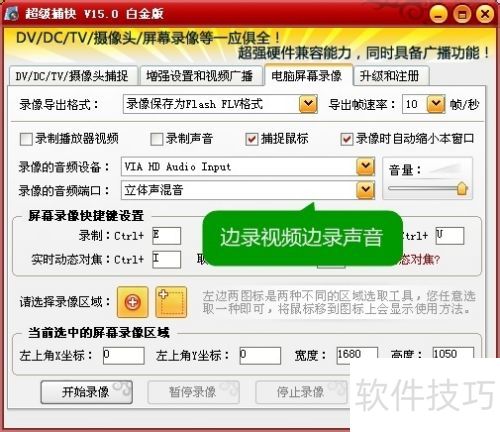Viewport: 500px width, 432px height.
Task: Click the 开始录像 button
Action: tap(86, 392)
